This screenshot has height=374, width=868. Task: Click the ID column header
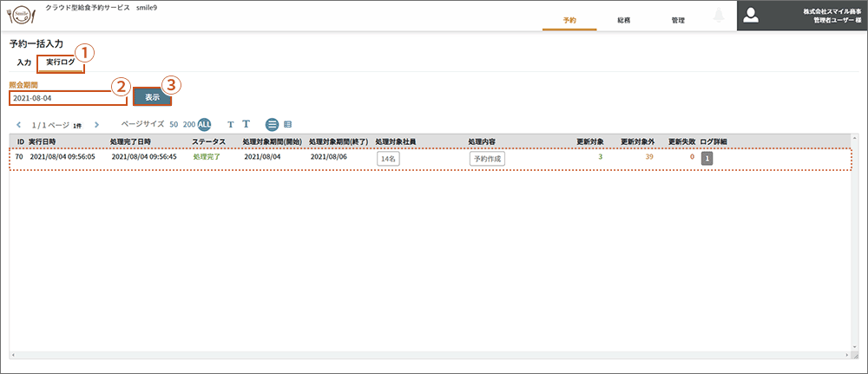coord(21,141)
